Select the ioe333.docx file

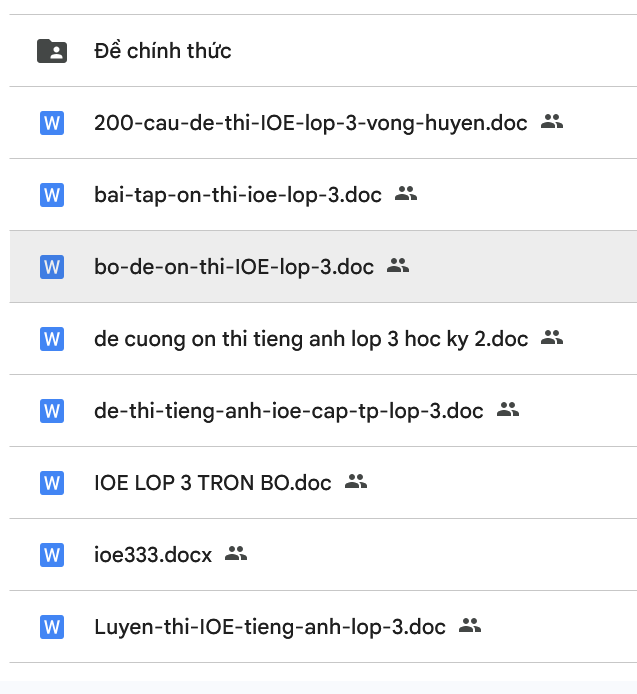coord(152,555)
